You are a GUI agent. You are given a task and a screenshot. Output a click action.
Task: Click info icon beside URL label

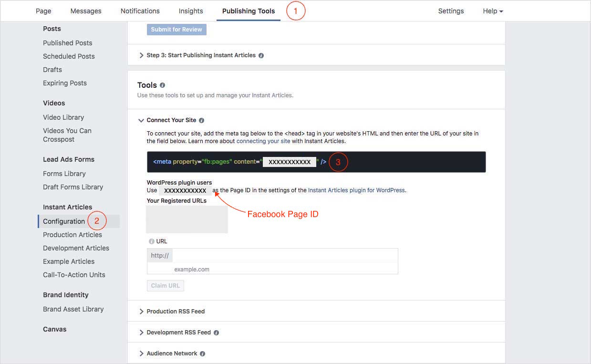[x=151, y=241]
